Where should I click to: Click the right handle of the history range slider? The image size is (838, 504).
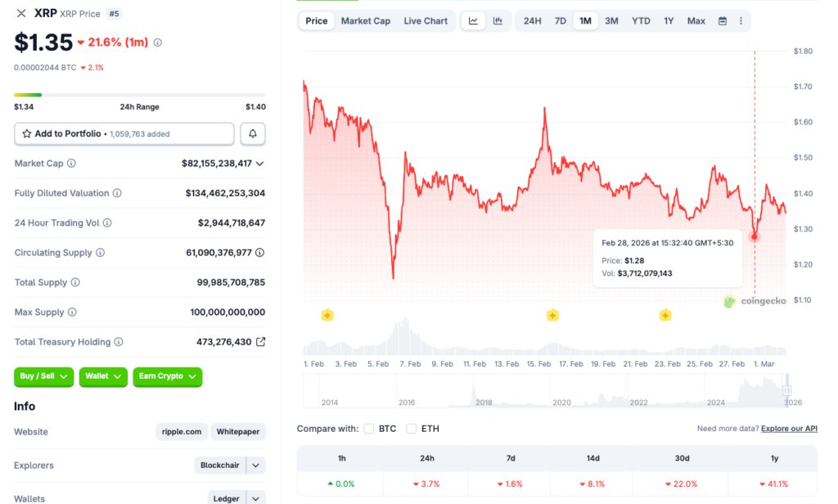[787, 390]
